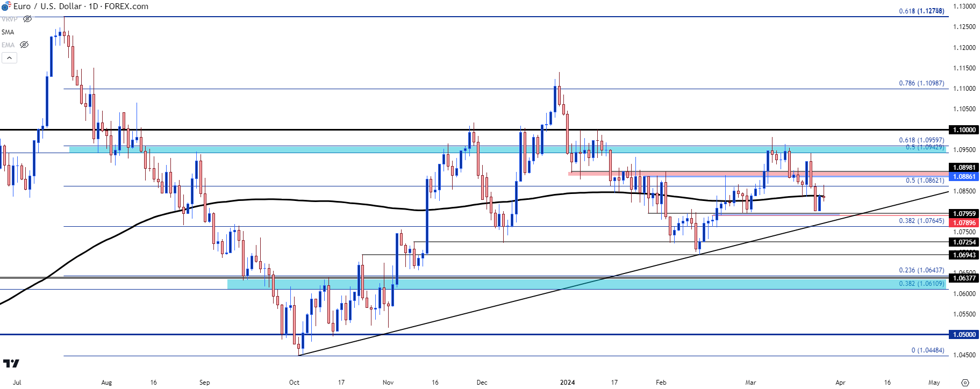Click the TradingView logo at bottom left
The height and width of the screenshot is (389, 980).
pyautogui.click(x=11, y=364)
